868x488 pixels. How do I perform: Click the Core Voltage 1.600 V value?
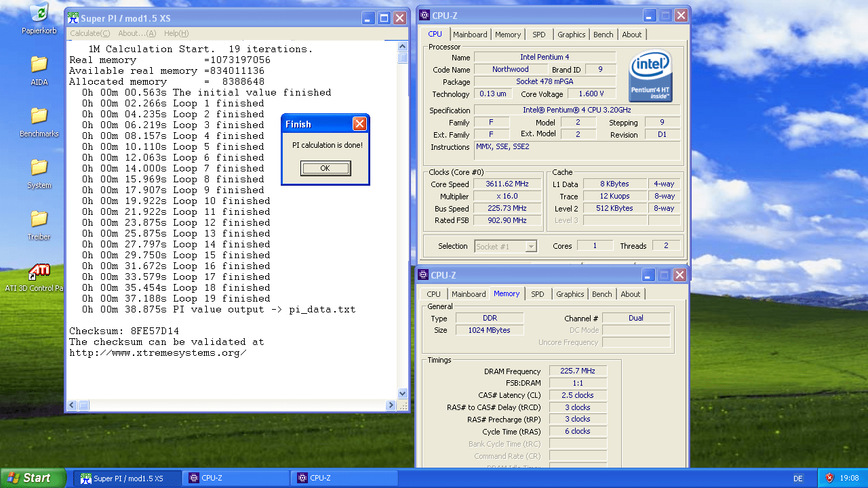(x=591, y=94)
